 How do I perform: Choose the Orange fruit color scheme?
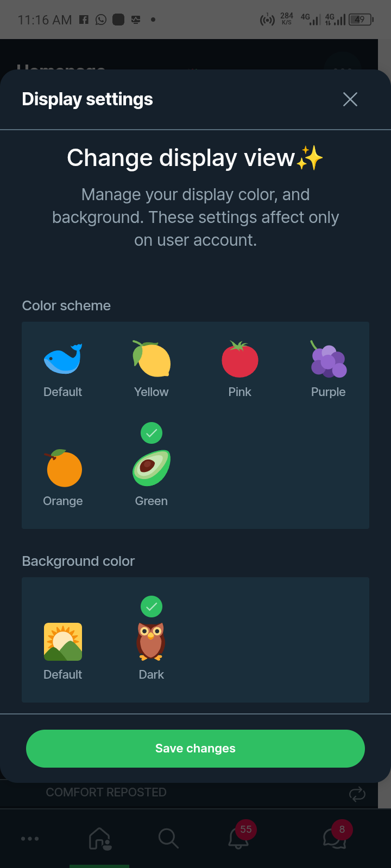click(x=64, y=469)
